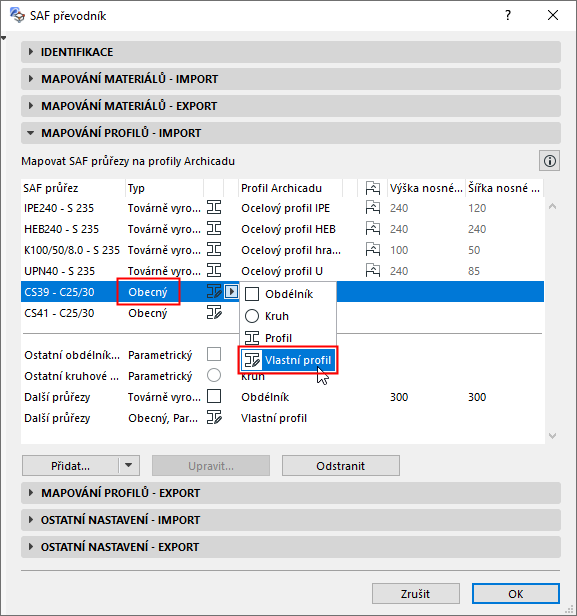Click the Šířka nosné column header
This screenshot has height=616, width=577.
click(x=504, y=188)
